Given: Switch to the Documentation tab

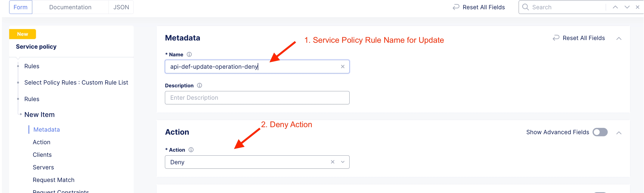Looking at the screenshot, I should [x=70, y=7].
